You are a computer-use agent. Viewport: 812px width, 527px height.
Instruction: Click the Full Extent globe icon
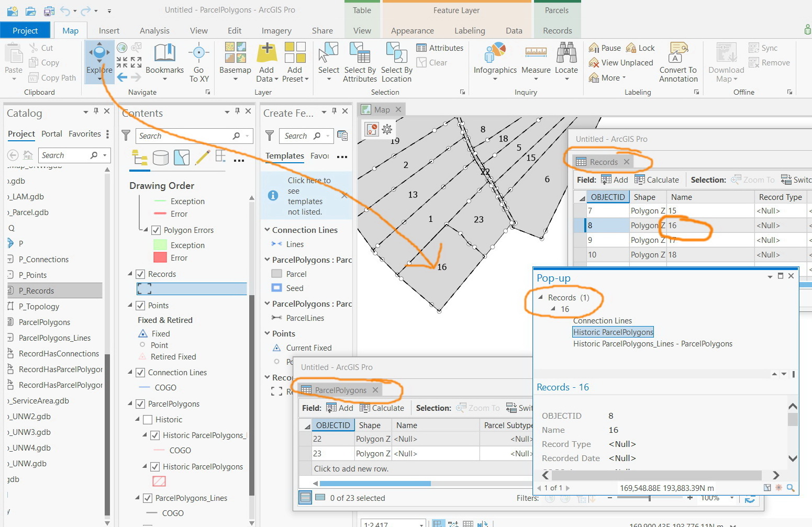click(x=122, y=48)
